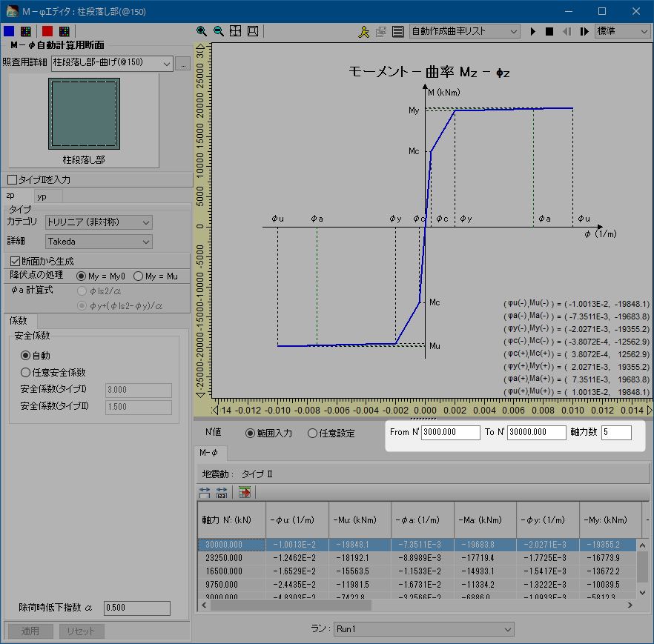
Task: Select the M-φ tab above table
Action: (x=208, y=454)
